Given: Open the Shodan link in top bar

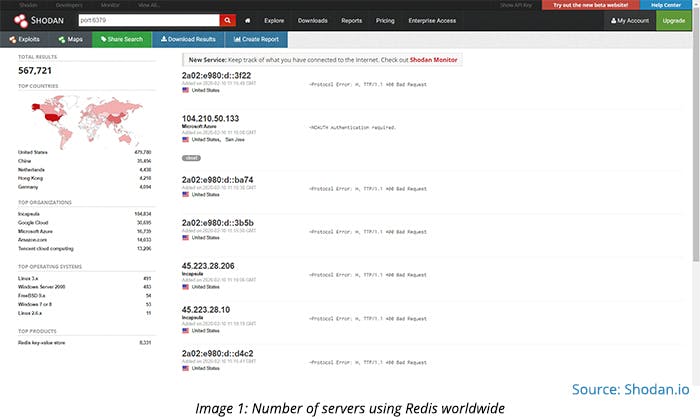Looking at the screenshot, I should tap(28, 5).
